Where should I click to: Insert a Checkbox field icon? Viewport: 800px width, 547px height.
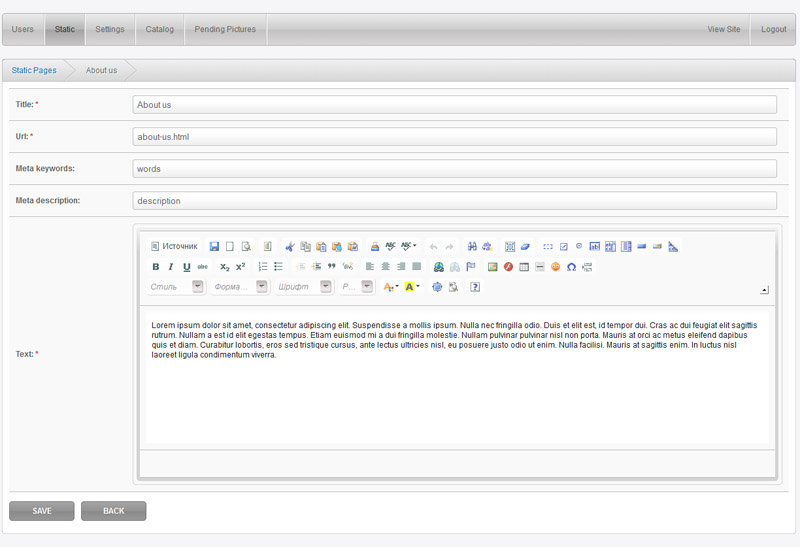click(x=564, y=246)
